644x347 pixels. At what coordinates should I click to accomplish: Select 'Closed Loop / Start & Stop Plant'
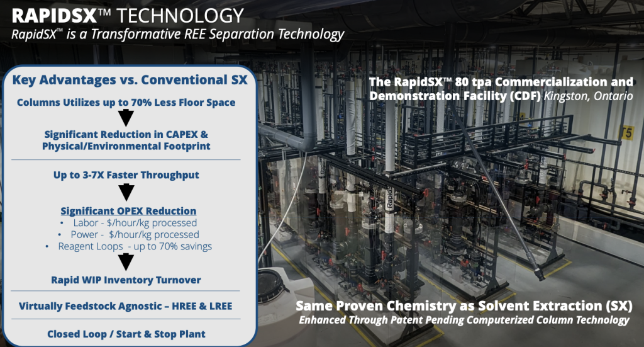click(x=126, y=334)
